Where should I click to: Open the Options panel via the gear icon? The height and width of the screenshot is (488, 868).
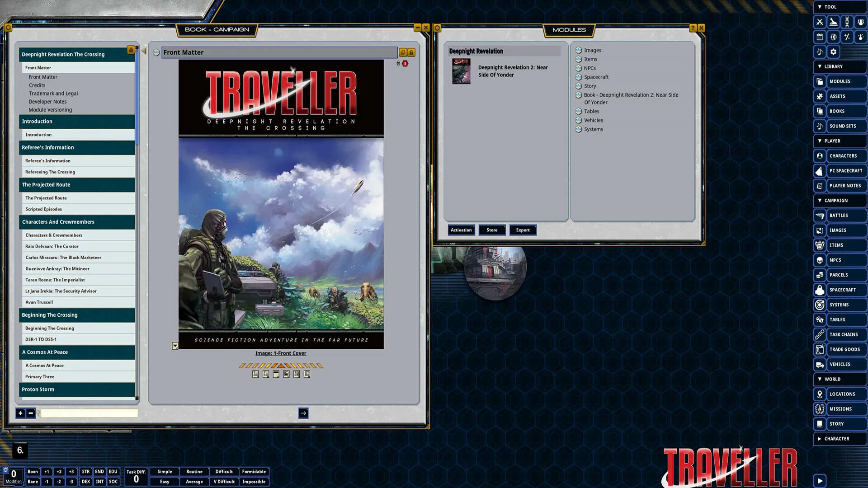833,52
